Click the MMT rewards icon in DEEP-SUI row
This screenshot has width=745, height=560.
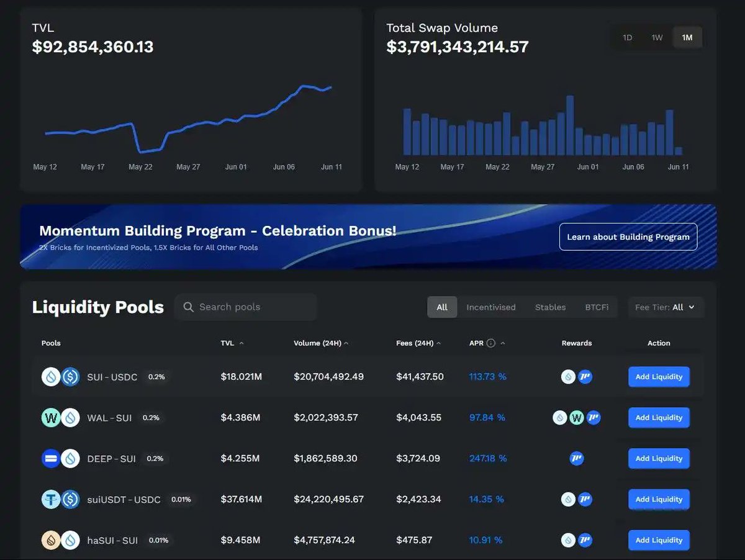click(x=577, y=458)
